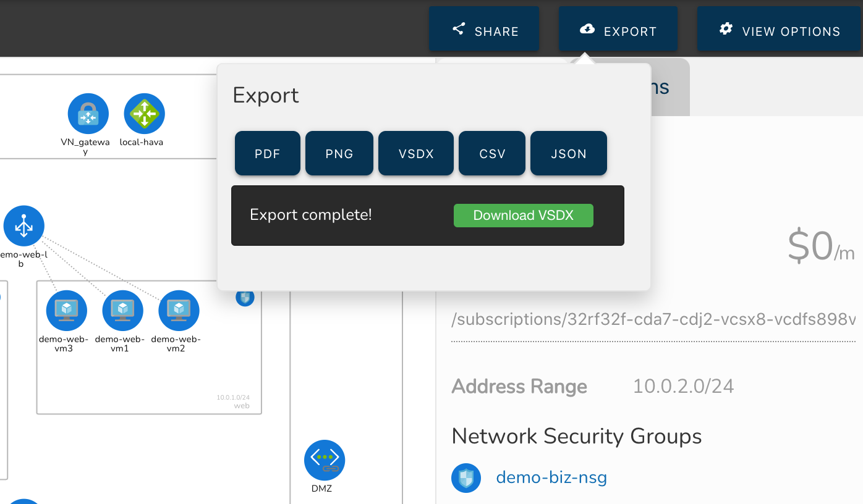
Task: Download the exported VSDX file
Action: pos(523,215)
